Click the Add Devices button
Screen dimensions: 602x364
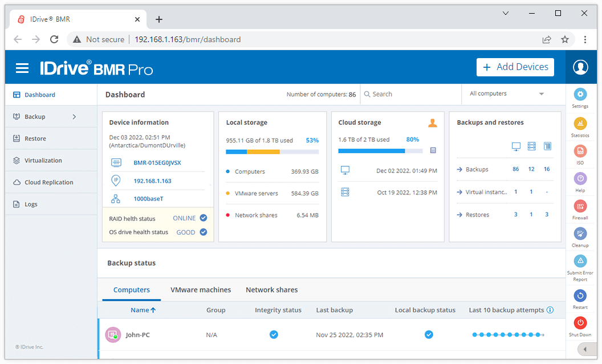coord(515,67)
